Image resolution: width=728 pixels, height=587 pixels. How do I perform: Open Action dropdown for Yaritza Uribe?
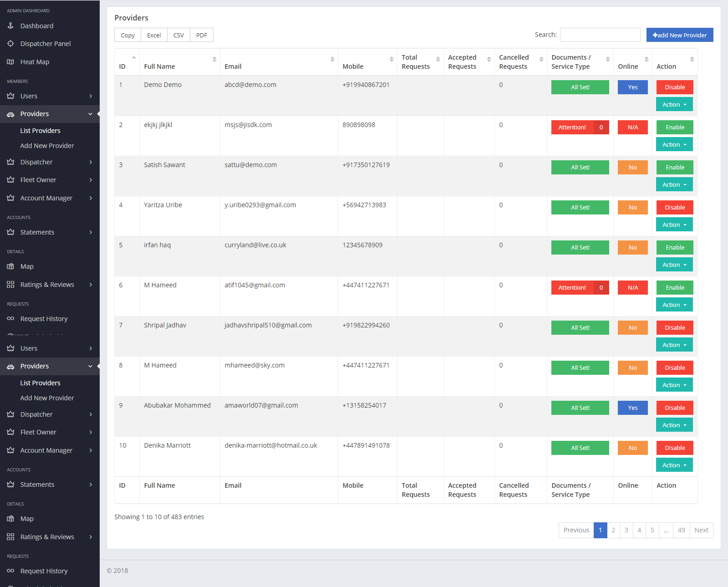[x=674, y=225]
